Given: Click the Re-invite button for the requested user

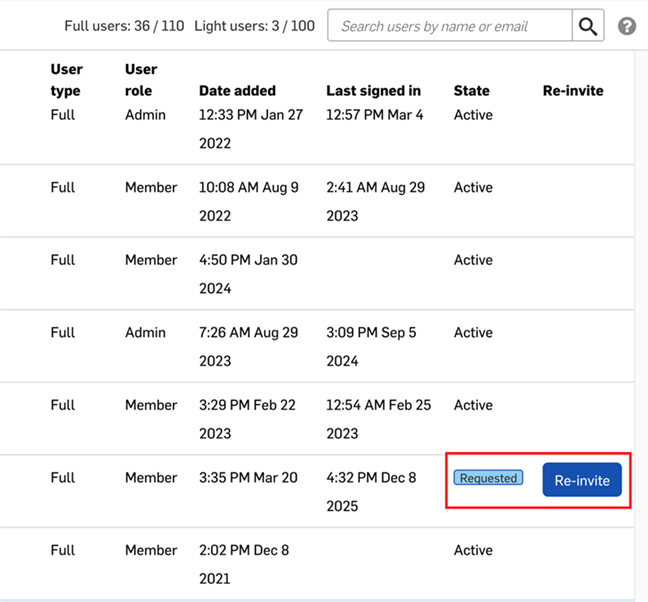Looking at the screenshot, I should [x=582, y=480].
